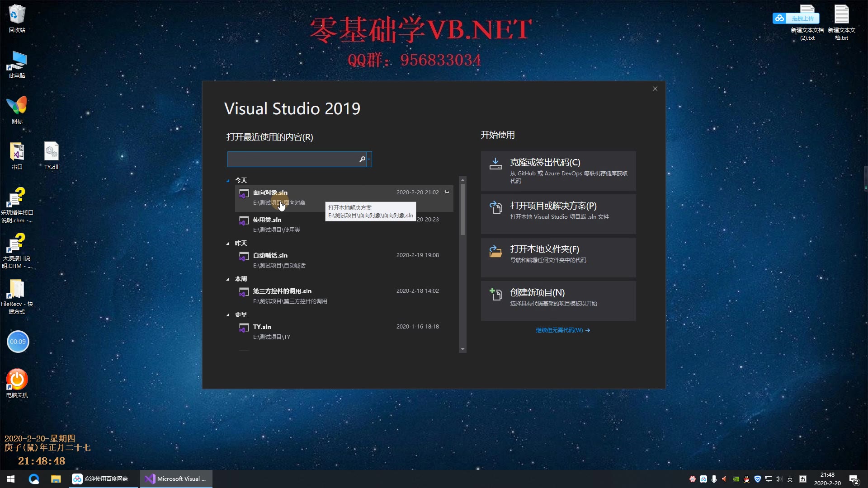Click 打开本地文件夹(F) button

[x=558, y=258]
